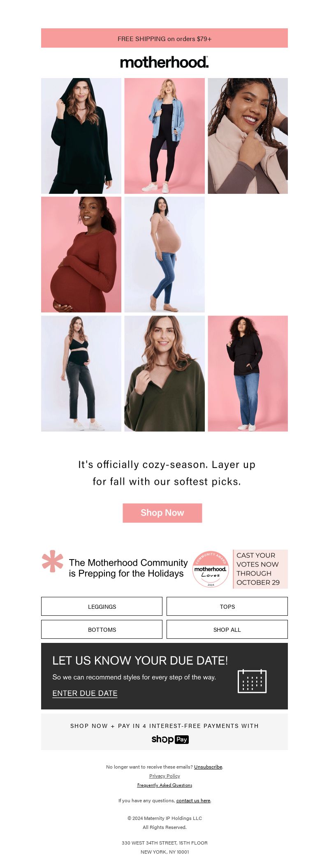Click the calendar icon in due date banner
Viewport: 329px width, 868px height.
252,681
